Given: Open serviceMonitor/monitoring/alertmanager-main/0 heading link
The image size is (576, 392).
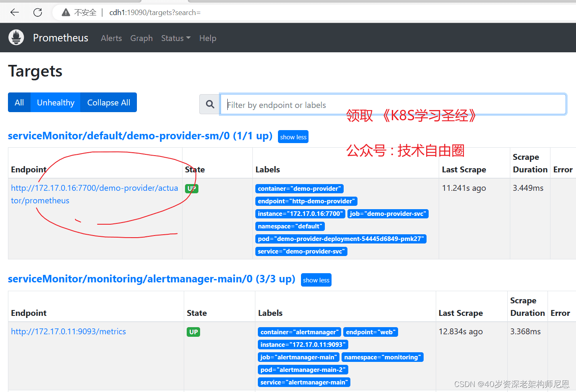Looking at the screenshot, I should click(x=152, y=279).
